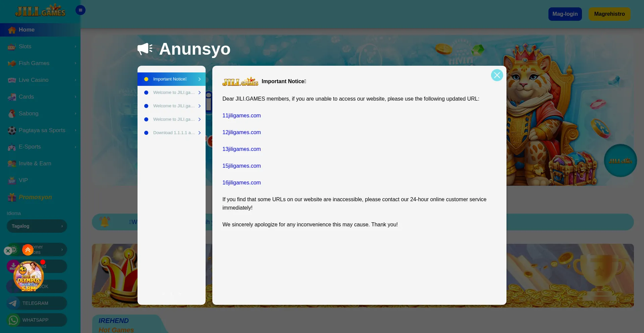
Task: Click the Invite & Earn icon
Action: [x=12, y=164]
